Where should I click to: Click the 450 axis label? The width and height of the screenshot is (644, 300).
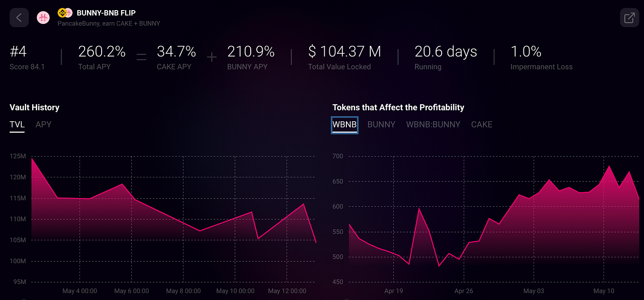pos(338,282)
